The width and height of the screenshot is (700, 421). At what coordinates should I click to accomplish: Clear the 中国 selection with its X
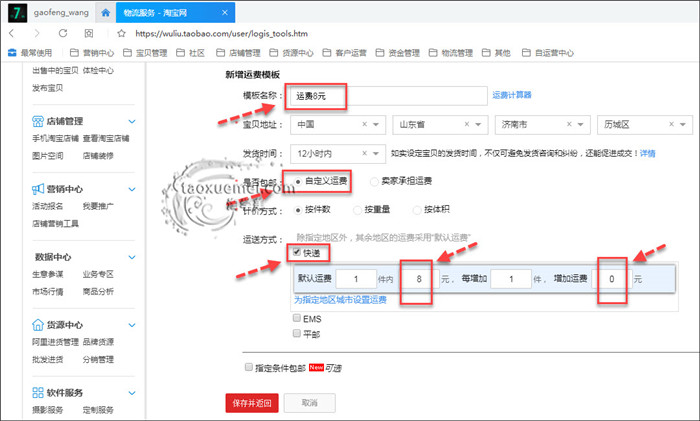point(364,124)
